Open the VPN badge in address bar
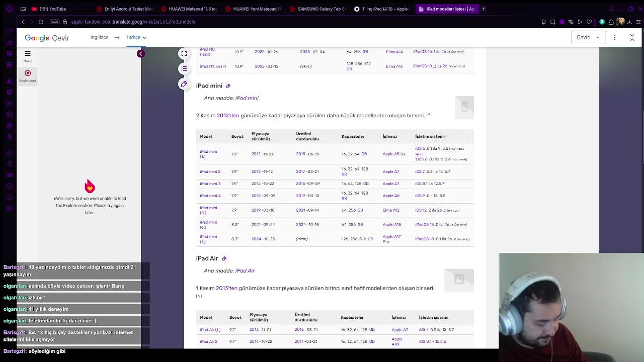The image size is (644, 362). click(54, 22)
